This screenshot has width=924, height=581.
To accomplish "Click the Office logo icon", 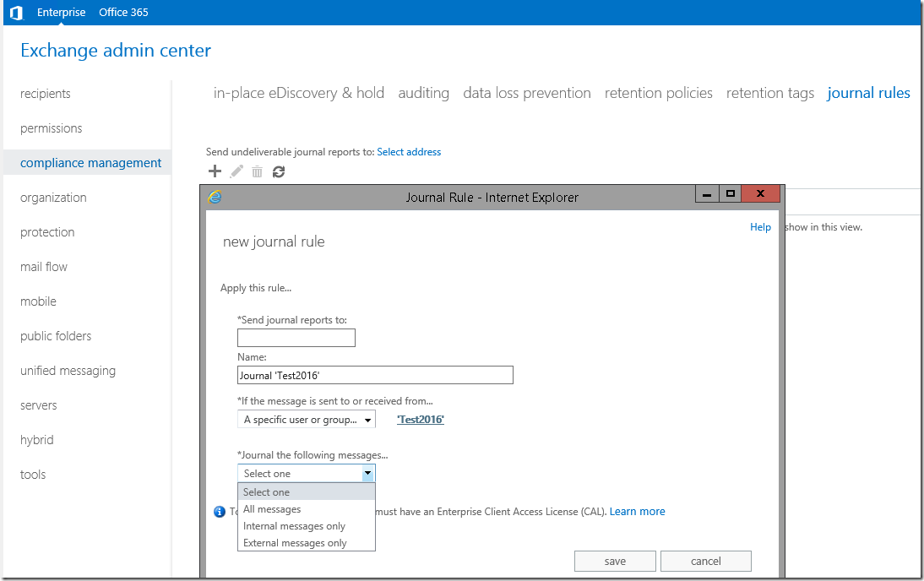I will [x=17, y=13].
